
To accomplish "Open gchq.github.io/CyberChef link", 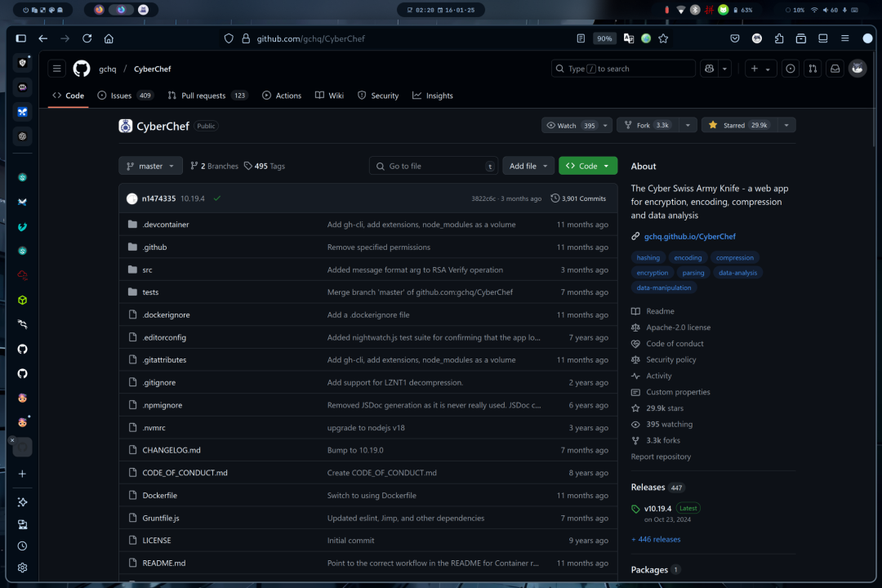I will 689,236.
